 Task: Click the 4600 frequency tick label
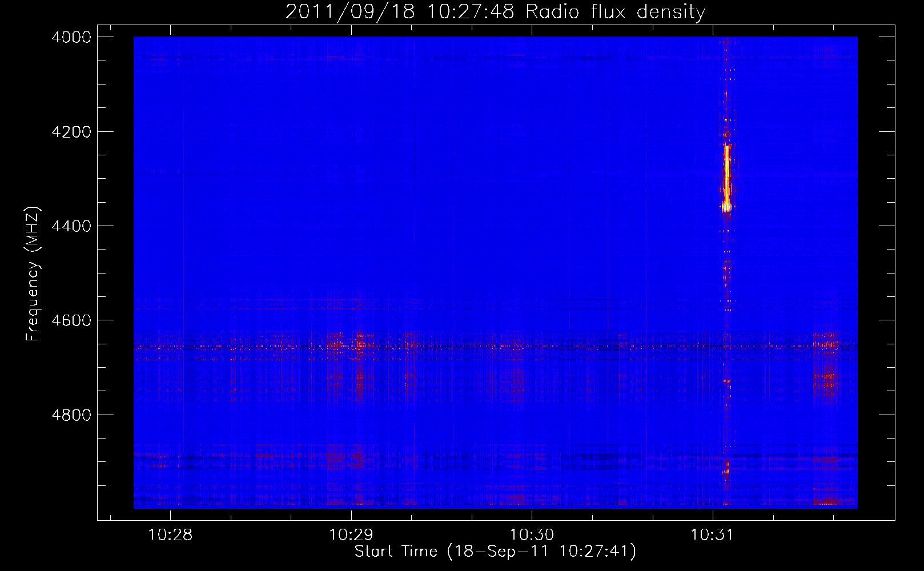click(71, 320)
